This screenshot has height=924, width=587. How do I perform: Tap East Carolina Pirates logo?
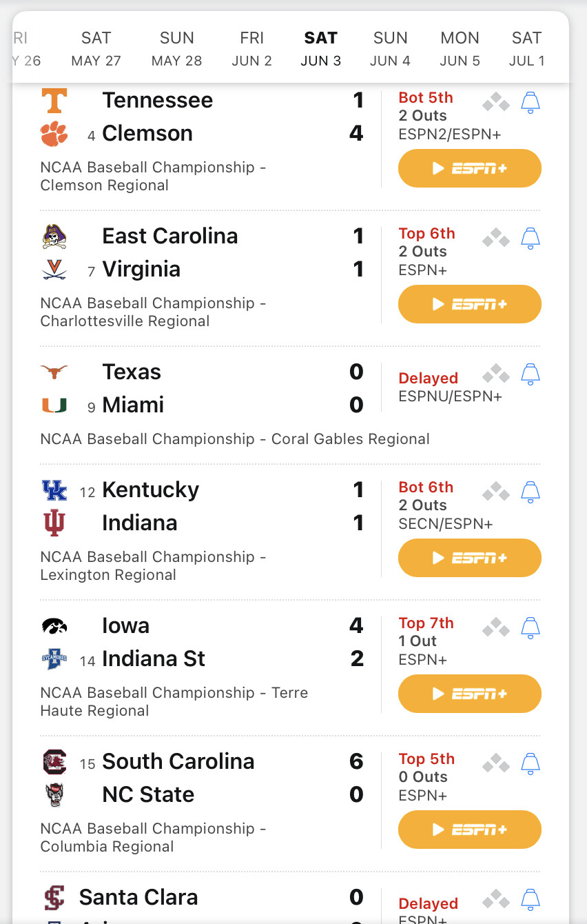pos(54,237)
